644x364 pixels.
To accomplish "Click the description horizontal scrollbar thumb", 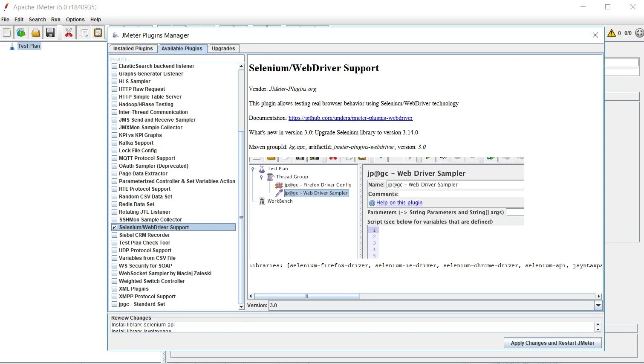I will (x=306, y=296).
